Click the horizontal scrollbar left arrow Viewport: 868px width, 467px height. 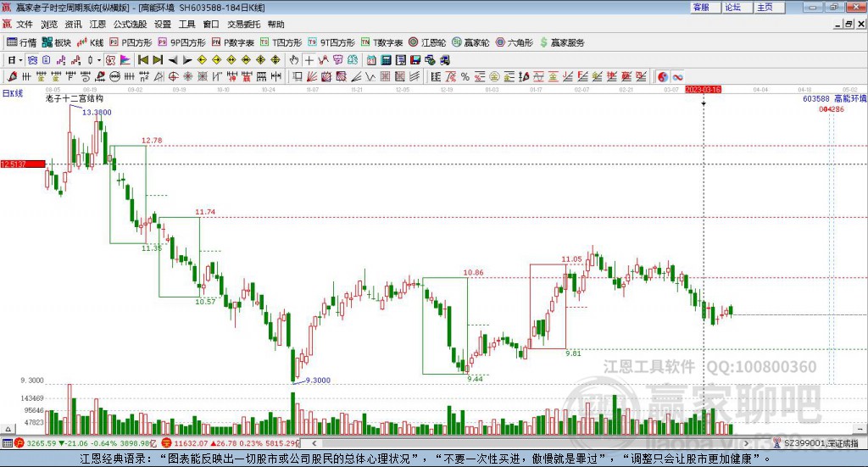tap(314, 443)
